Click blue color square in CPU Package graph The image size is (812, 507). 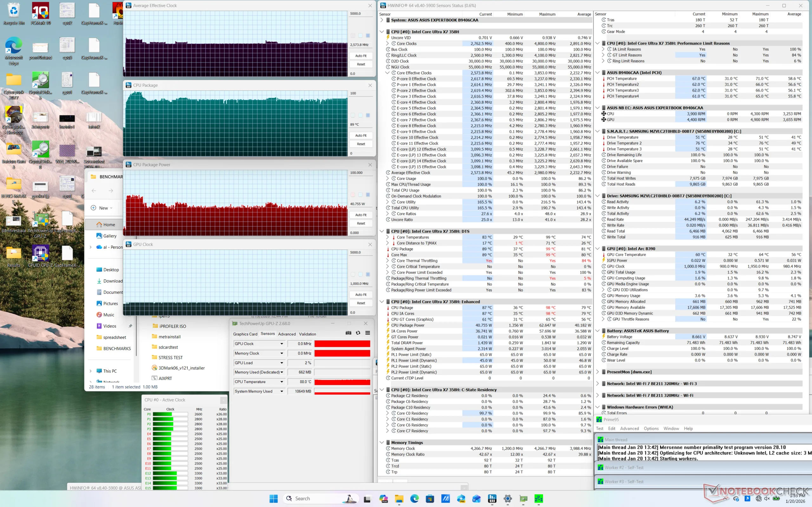point(368,115)
